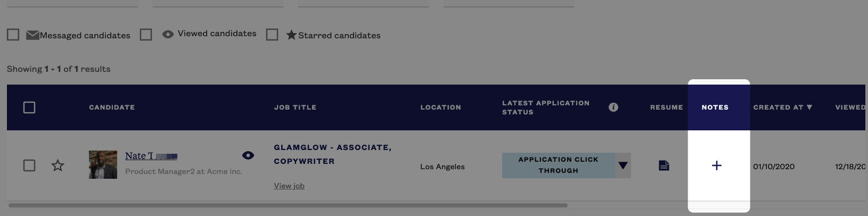Follow the View job link
Image resolution: width=868 pixels, height=216 pixels.
(289, 186)
